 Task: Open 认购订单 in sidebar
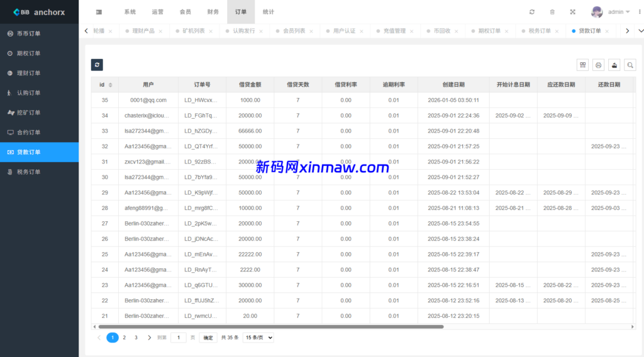tap(40, 93)
